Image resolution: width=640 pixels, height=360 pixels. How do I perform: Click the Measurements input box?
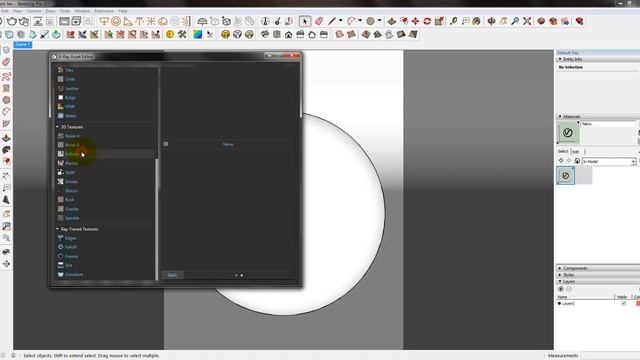pos(611,356)
